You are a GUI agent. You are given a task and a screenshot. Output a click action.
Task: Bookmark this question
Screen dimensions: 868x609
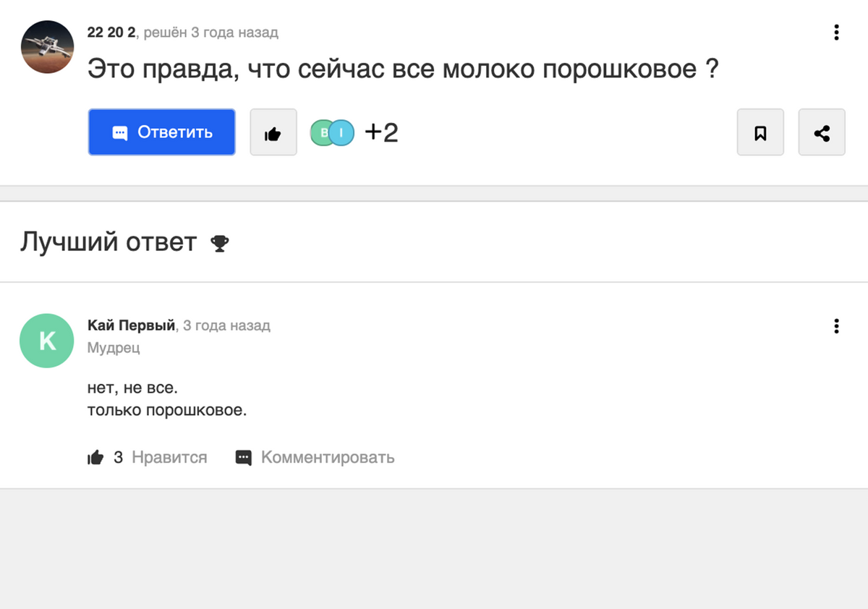760,133
